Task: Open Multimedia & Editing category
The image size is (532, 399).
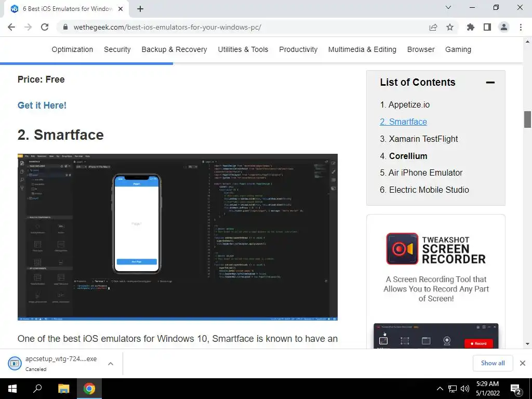Action: pos(362,49)
